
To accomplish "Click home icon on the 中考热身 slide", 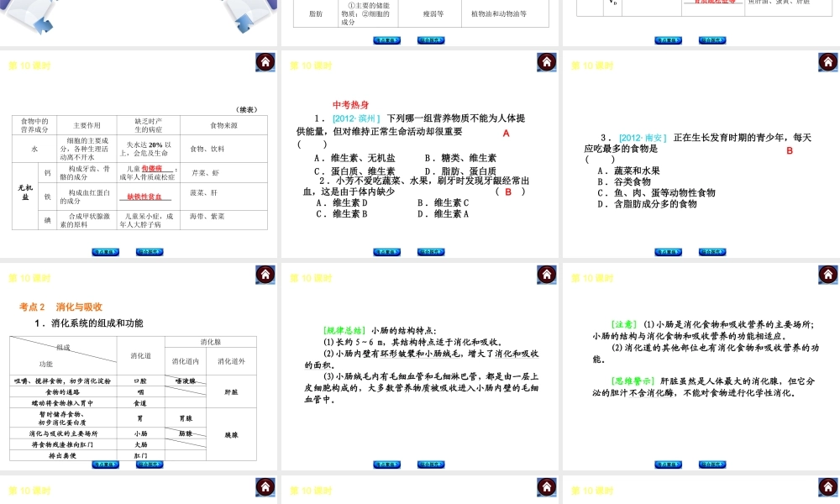I will [x=547, y=62].
